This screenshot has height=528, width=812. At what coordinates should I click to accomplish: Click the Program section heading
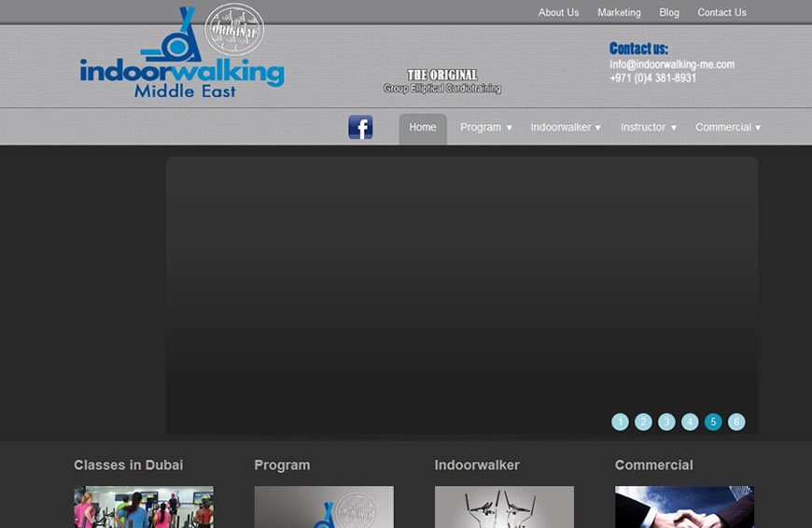[282, 465]
